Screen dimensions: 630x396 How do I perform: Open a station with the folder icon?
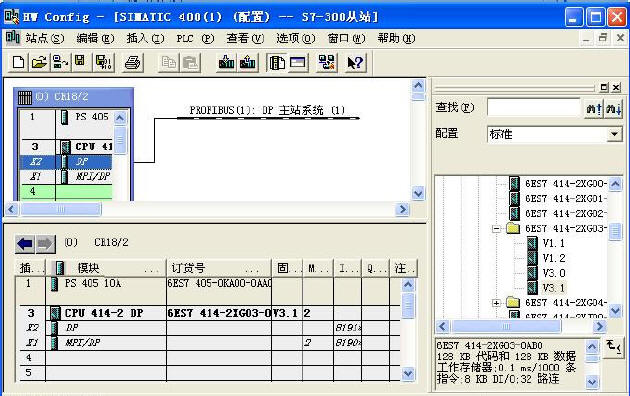pyautogui.click(x=39, y=63)
